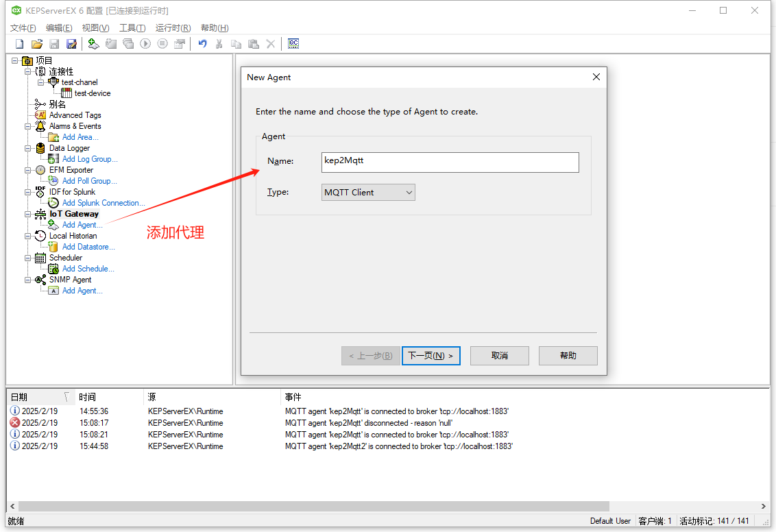
Task: Collapse the EFM Exporter node
Action: [x=27, y=170]
